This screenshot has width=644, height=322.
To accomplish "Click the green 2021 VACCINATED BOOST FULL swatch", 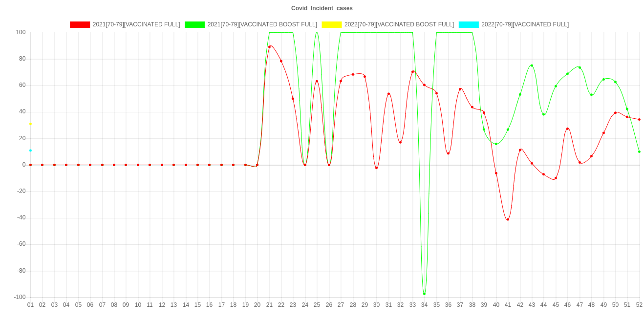I will [195, 24].
